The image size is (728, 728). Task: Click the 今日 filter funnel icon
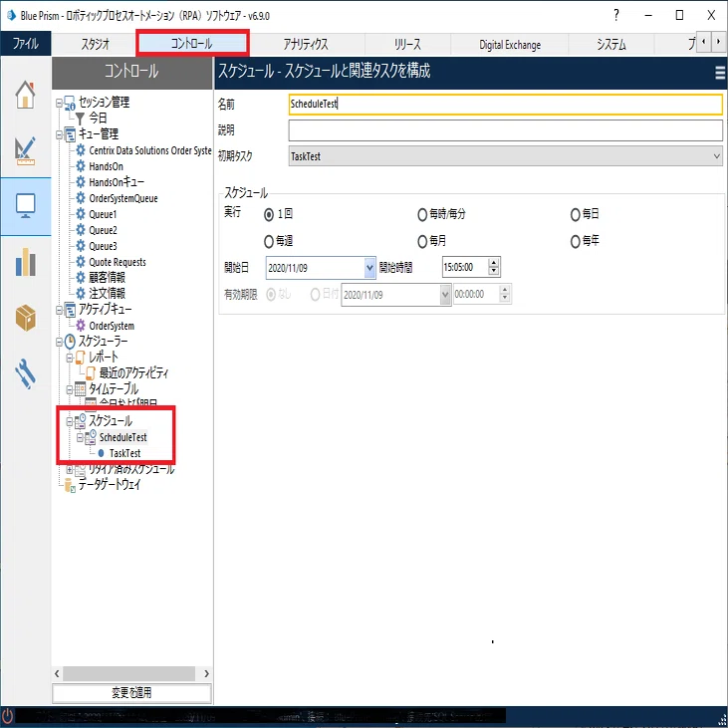tap(80, 119)
